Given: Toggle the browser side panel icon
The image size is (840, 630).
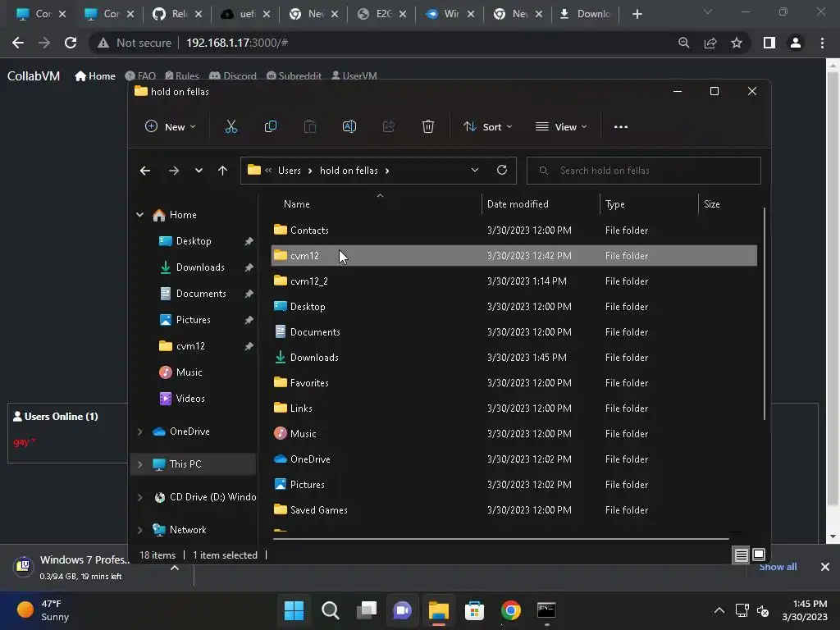Looking at the screenshot, I should point(769,43).
